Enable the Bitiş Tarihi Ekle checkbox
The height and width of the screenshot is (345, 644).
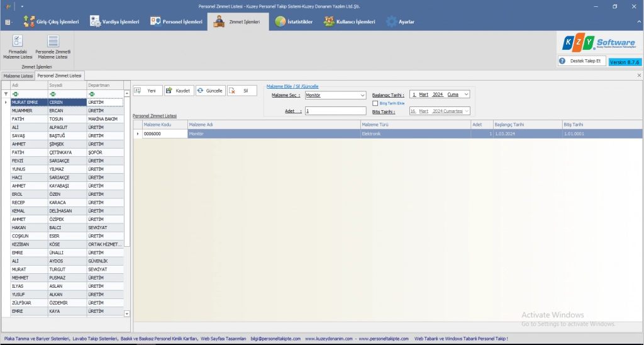click(375, 103)
